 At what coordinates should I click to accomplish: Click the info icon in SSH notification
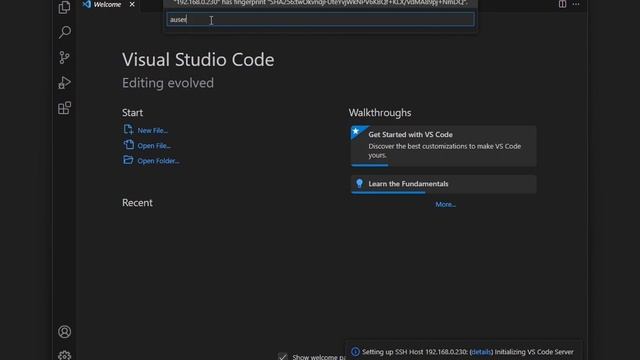355,352
